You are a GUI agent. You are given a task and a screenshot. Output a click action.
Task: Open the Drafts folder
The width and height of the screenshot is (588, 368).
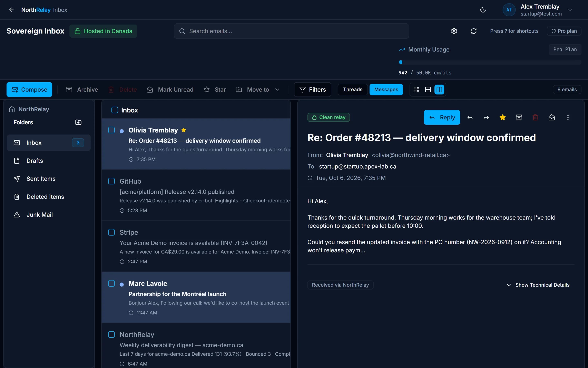point(49,161)
